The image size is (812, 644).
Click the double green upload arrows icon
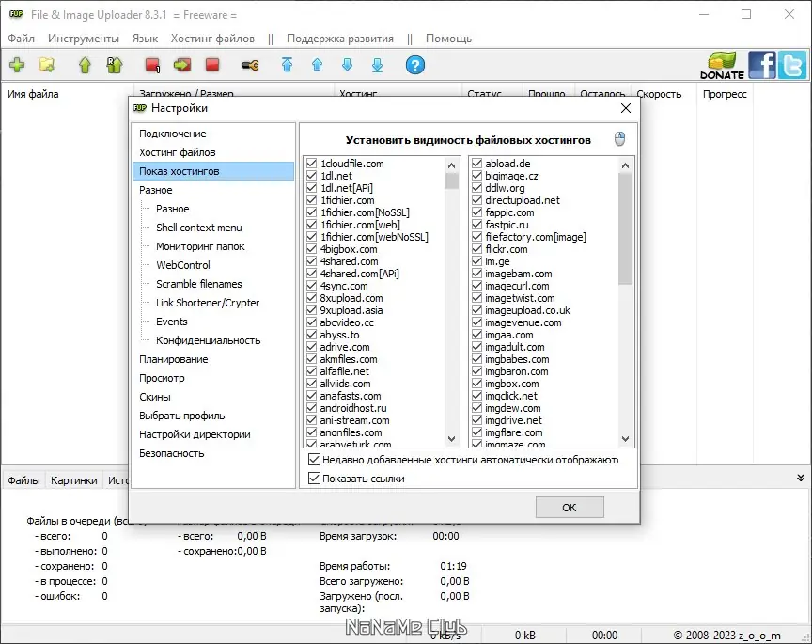(x=115, y=65)
